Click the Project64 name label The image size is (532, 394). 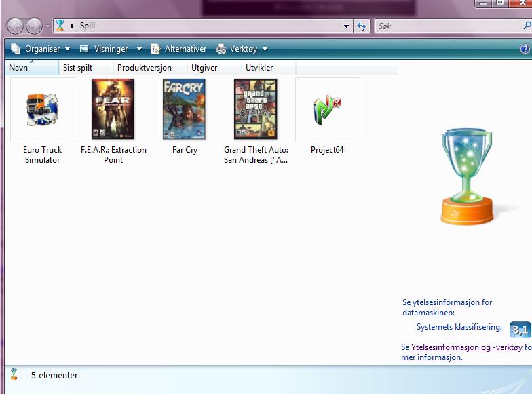click(x=327, y=150)
